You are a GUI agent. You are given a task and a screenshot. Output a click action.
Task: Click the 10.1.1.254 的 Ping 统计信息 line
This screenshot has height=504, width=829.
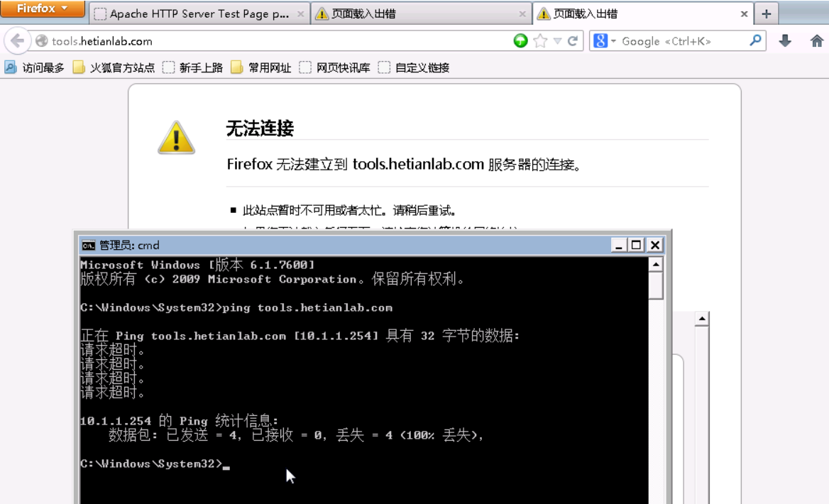coord(180,421)
